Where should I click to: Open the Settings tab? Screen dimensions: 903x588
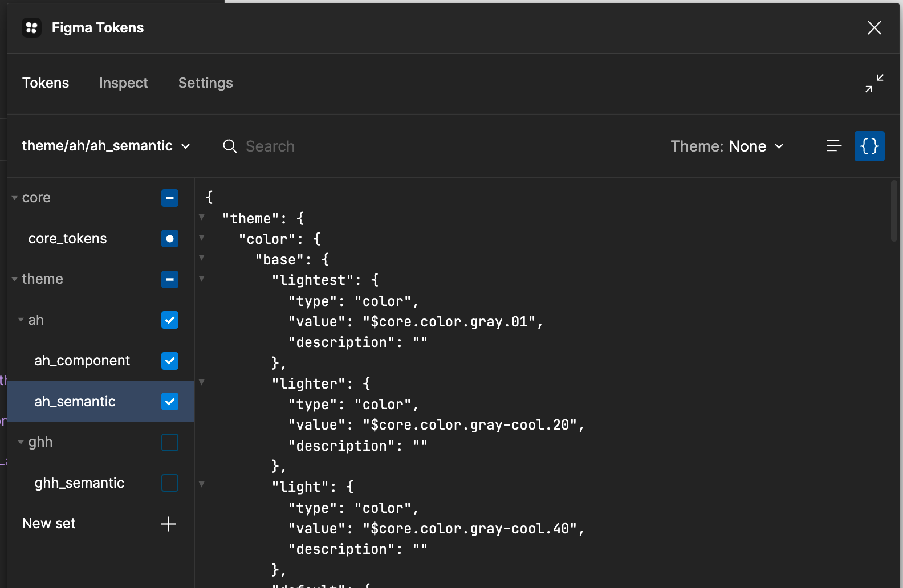point(206,83)
